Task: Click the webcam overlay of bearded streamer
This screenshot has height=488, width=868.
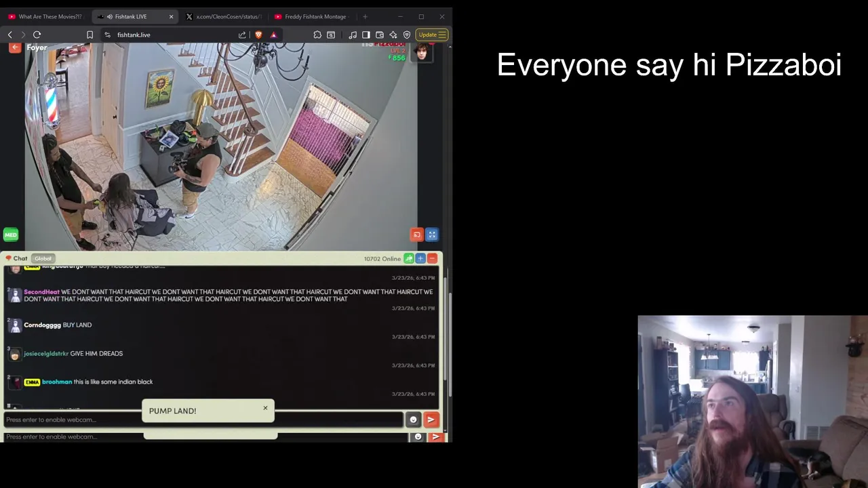Action: (753, 401)
